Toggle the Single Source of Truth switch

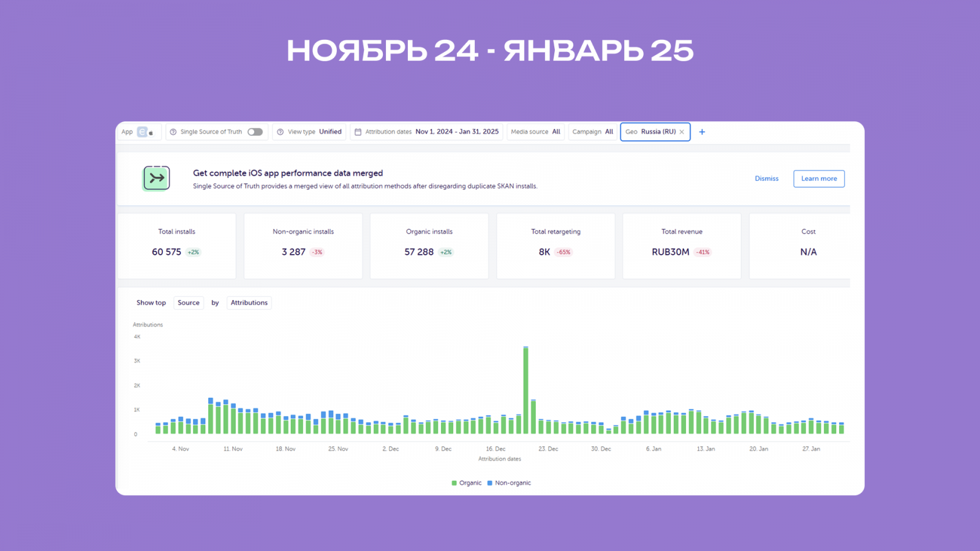255,132
